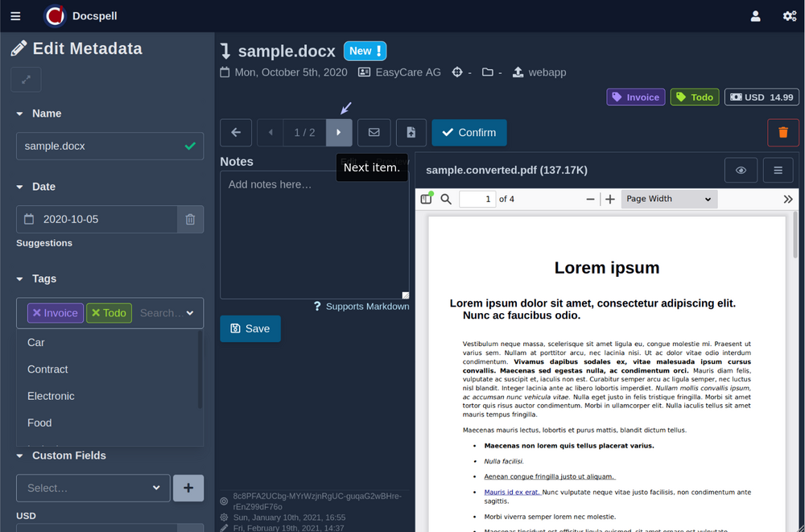Viewport: 805px width, 532px height.
Task: Open the custom fields Select dropdown
Action: [93, 488]
